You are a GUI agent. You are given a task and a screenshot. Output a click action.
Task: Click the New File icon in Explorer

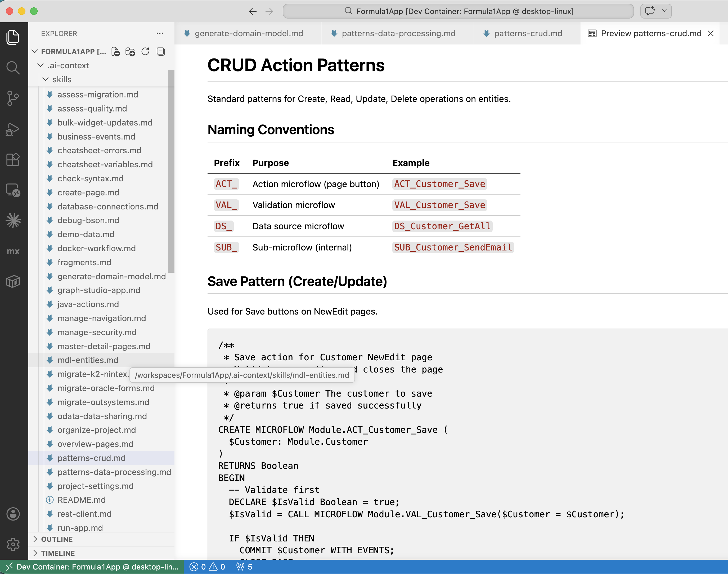[x=116, y=51]
